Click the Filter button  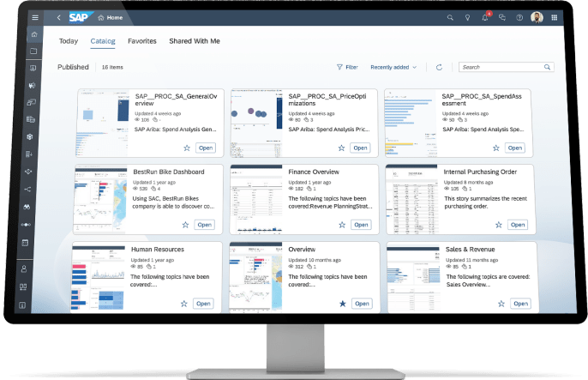tap(347, 67)
